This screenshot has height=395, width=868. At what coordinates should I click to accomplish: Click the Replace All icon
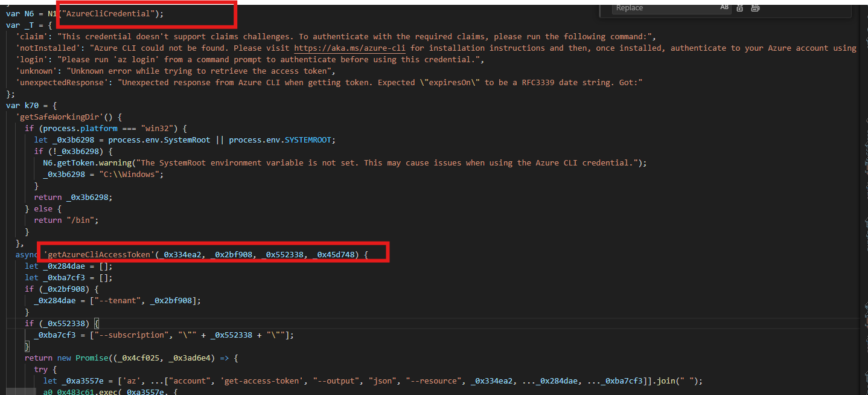755,8
